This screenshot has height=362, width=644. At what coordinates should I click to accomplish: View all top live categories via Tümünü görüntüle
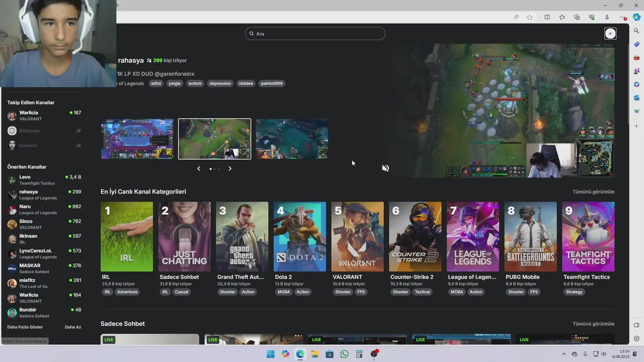[x=593, y=192]
